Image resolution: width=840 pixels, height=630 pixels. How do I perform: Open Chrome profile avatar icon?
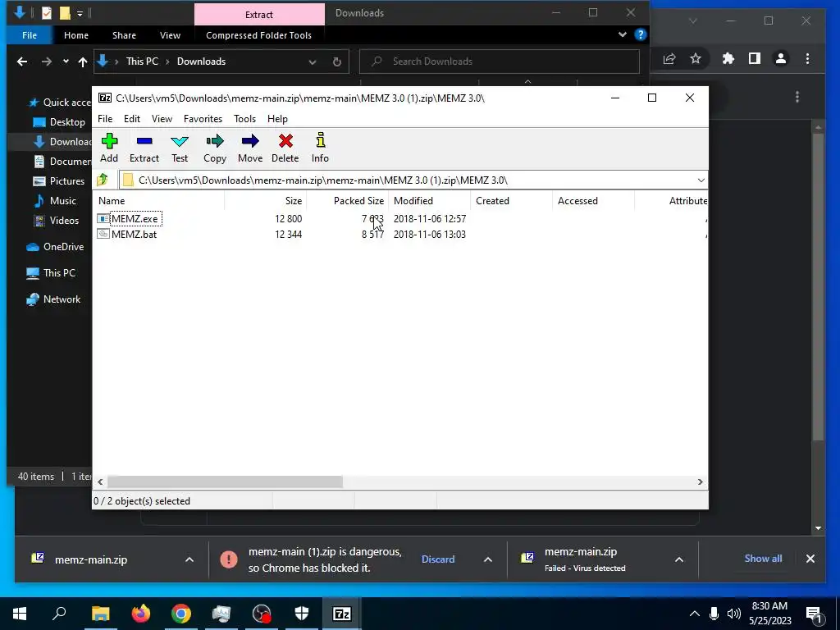(781, 58)
